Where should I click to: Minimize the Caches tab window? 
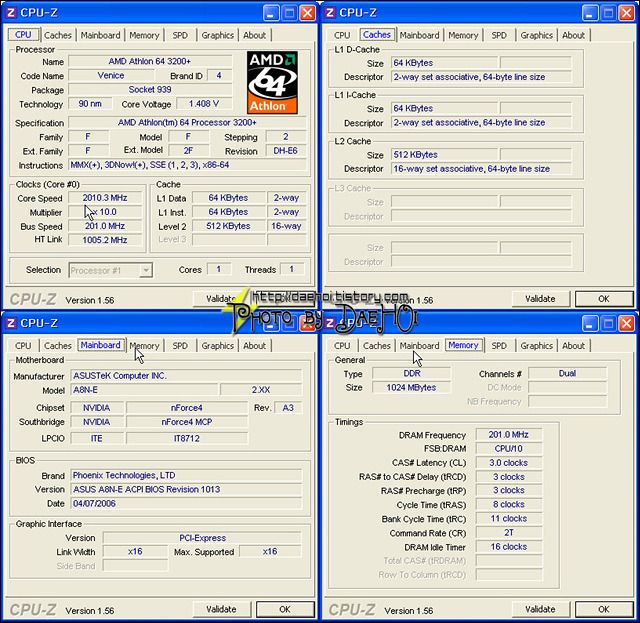point(589,13)
